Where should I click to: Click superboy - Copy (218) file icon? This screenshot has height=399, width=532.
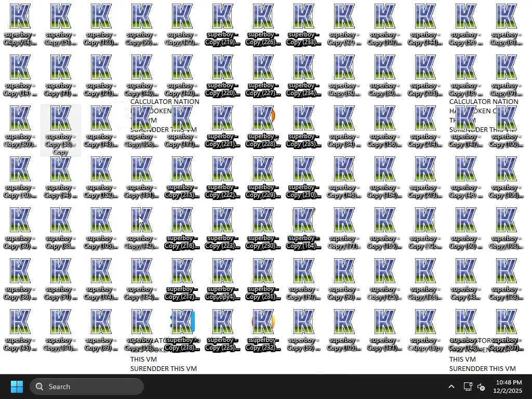[x=182, y=330]
